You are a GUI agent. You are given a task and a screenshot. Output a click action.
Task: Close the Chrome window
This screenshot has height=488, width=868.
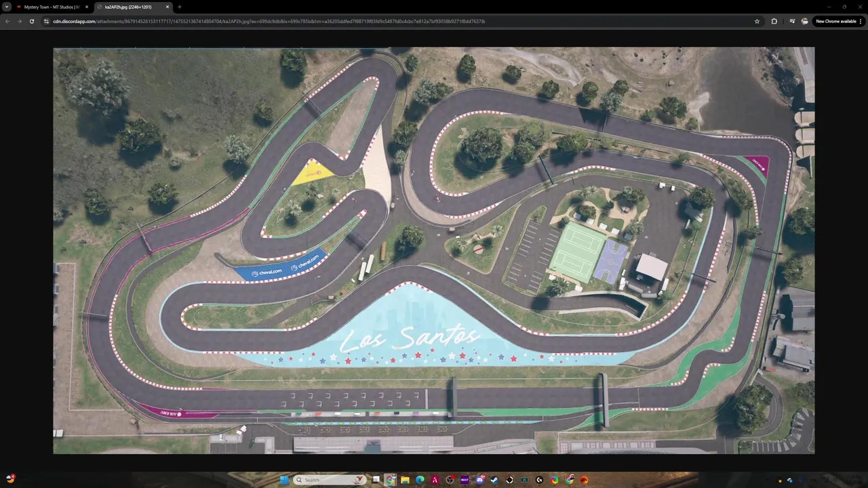tap(861, 7)
